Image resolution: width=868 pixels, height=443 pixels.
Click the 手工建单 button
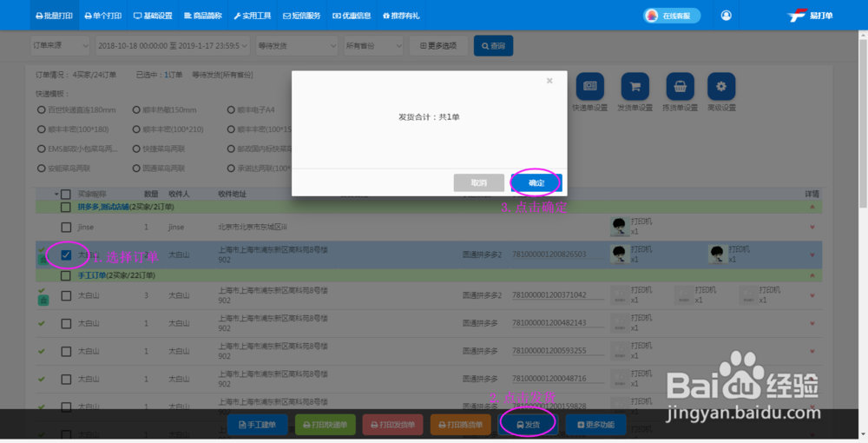(258, 425)
